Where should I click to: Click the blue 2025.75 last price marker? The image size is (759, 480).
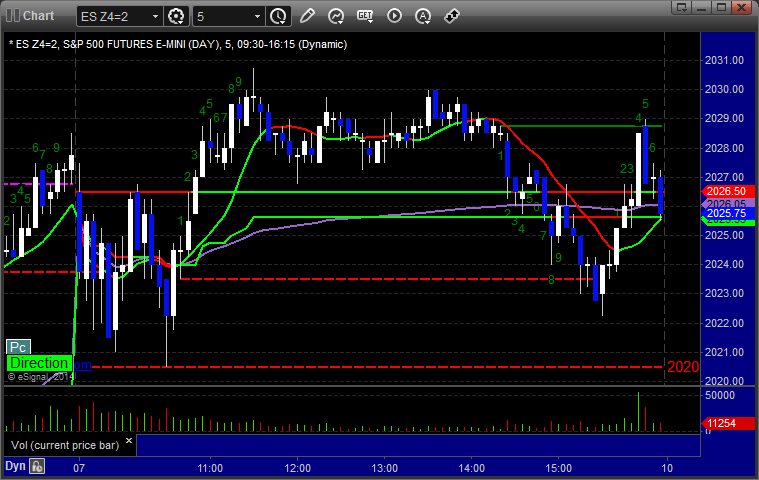(729, 213)
